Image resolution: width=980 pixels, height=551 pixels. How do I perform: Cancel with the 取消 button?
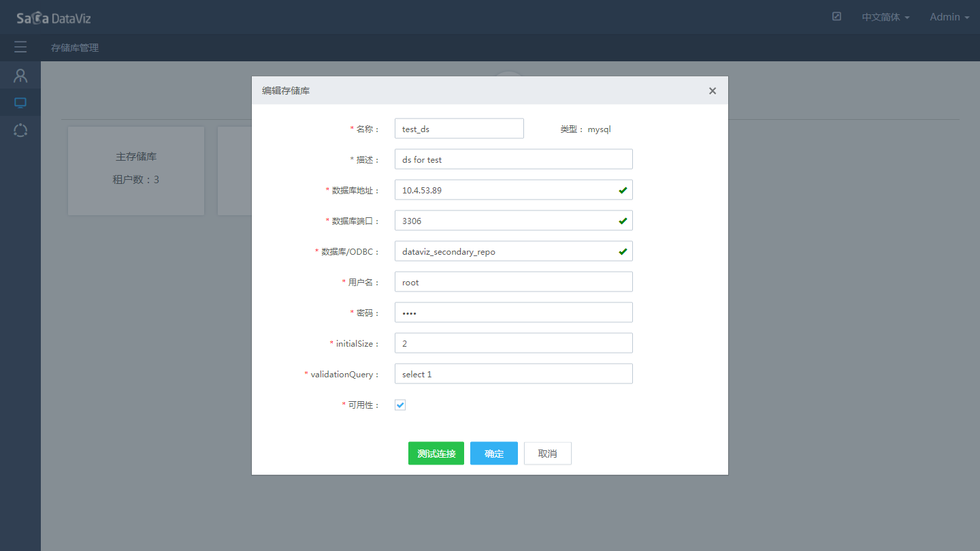[548, 454]
